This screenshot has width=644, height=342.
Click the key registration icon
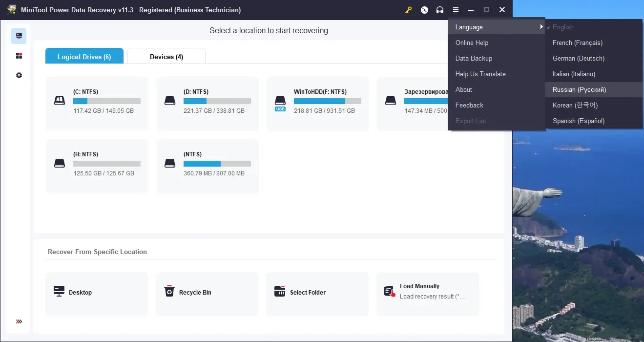pyautogui.click(x=409, y=10)
